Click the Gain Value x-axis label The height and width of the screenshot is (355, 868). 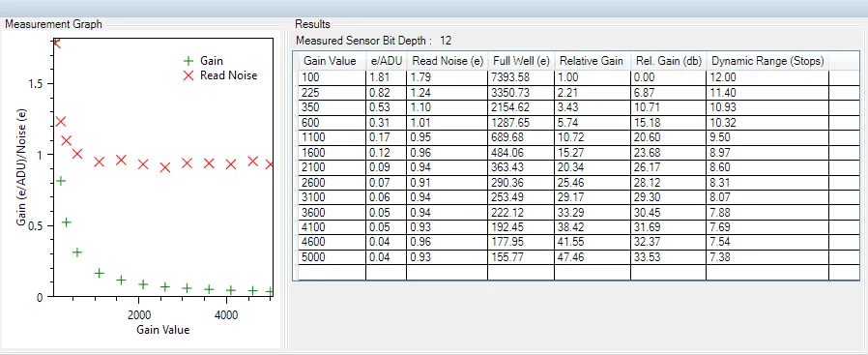pos(162,330)
